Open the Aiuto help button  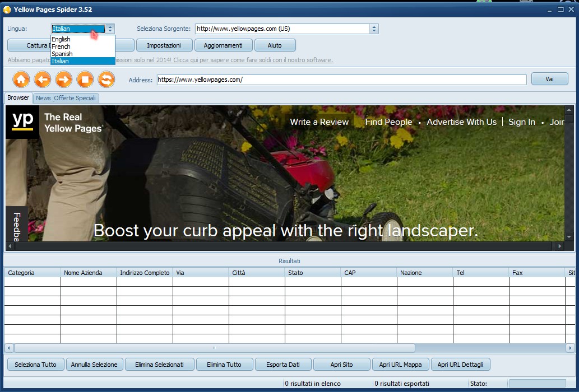[275, 45]
